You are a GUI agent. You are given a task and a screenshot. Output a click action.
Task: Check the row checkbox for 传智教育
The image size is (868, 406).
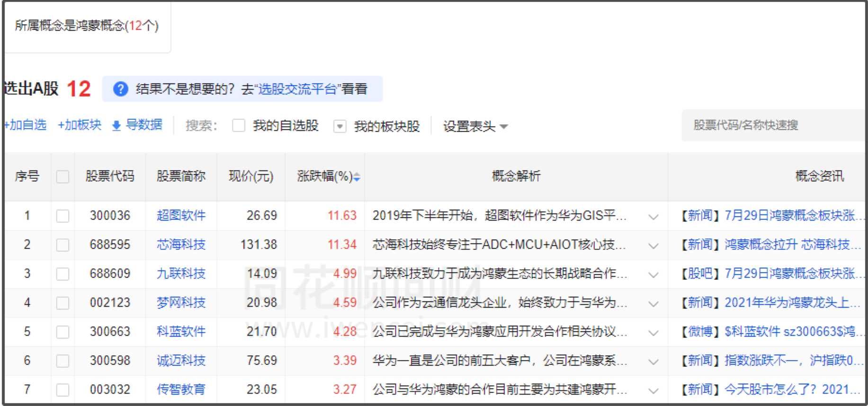point(63,389)
